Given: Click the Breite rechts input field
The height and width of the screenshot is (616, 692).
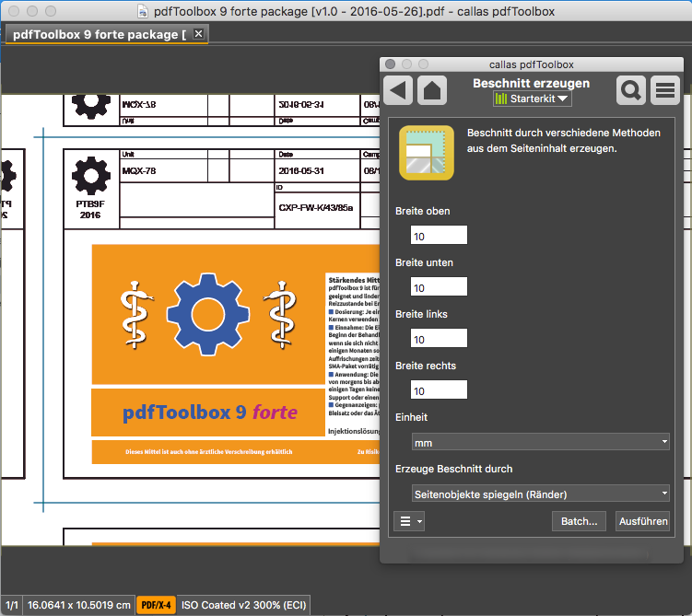Looking at the screenshot, I should coord(439,389).
